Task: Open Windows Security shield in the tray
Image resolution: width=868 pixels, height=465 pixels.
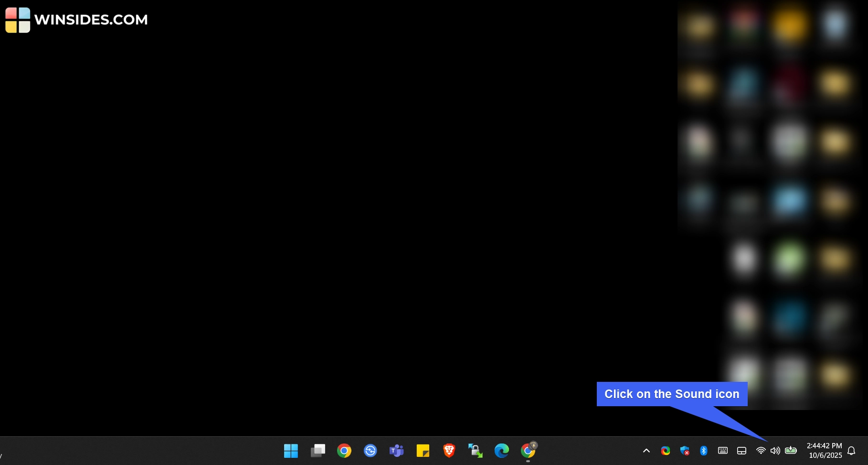Action: click(x=685, y=451)
